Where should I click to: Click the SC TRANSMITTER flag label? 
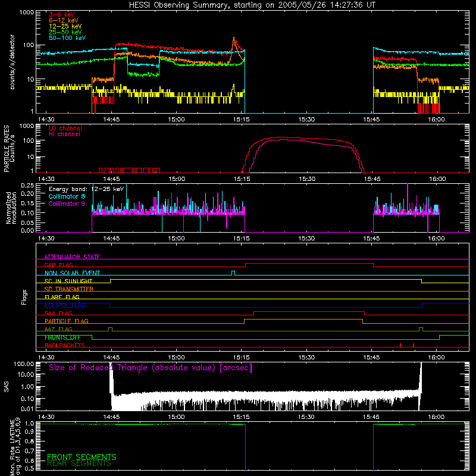69,289
